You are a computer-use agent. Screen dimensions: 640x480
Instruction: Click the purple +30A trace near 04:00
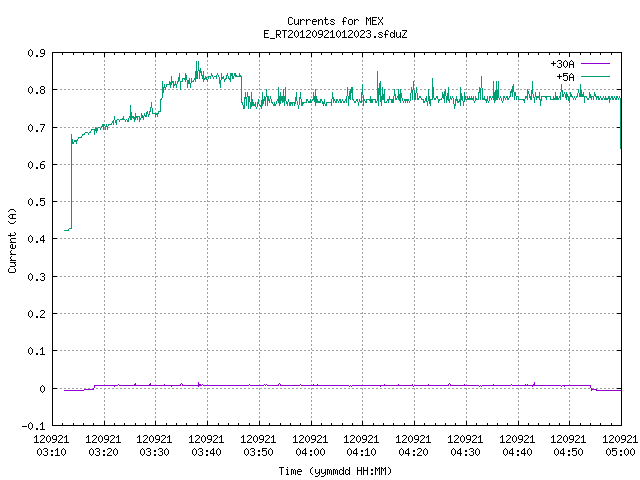[311, 385]
